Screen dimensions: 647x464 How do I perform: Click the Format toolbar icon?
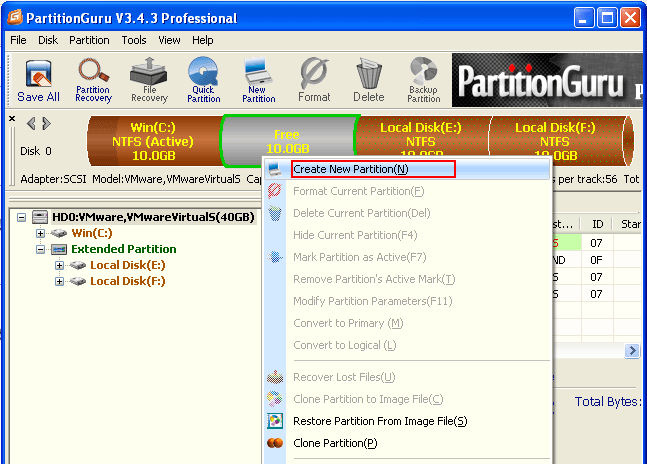coord(314,80)
